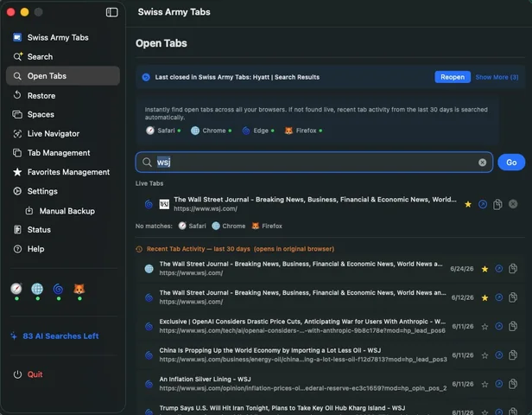Click the Safari compass icon in sidebar

(16, 289)
